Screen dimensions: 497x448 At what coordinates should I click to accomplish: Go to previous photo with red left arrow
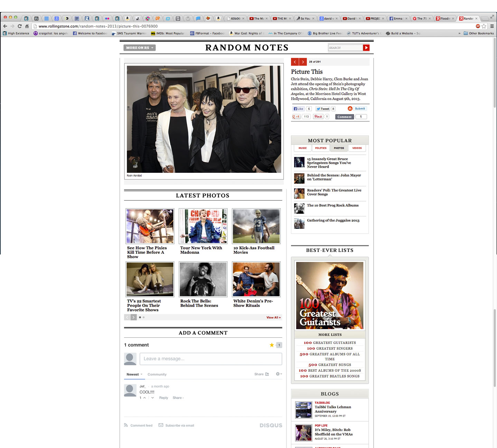[x=295, y=62]
